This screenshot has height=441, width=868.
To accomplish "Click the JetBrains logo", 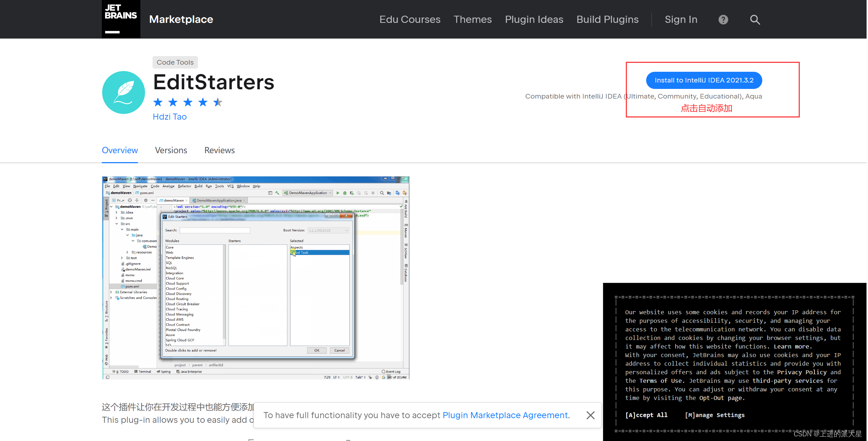I will coord(121,19).
